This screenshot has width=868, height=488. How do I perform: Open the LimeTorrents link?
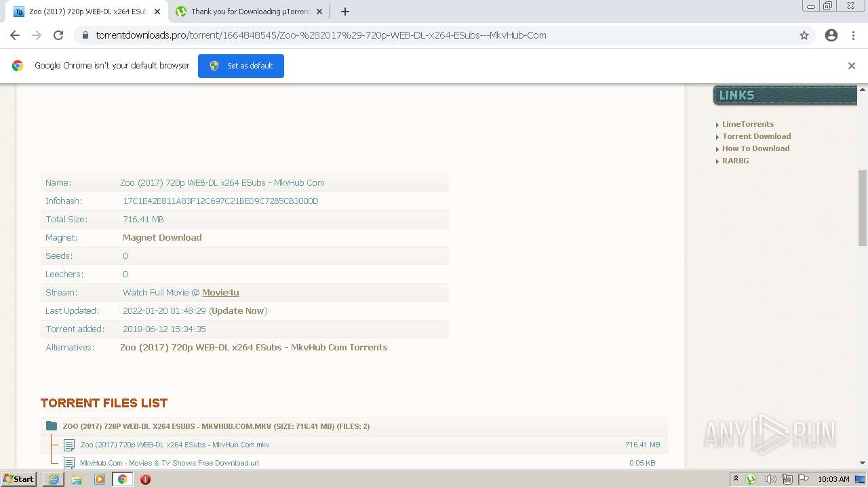pos(747,124)
